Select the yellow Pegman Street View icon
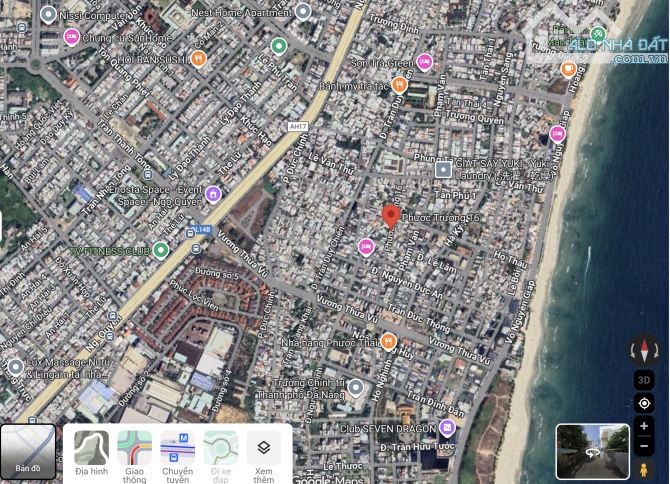 click(644, 468)
